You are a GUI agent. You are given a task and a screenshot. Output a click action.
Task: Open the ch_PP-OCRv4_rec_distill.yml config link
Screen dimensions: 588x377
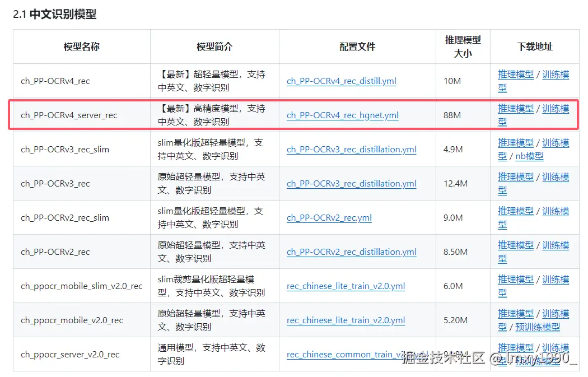click(341, 81)
